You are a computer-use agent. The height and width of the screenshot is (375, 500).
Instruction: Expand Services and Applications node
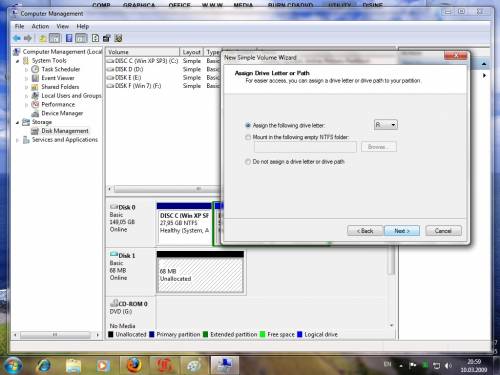[17, 140]
